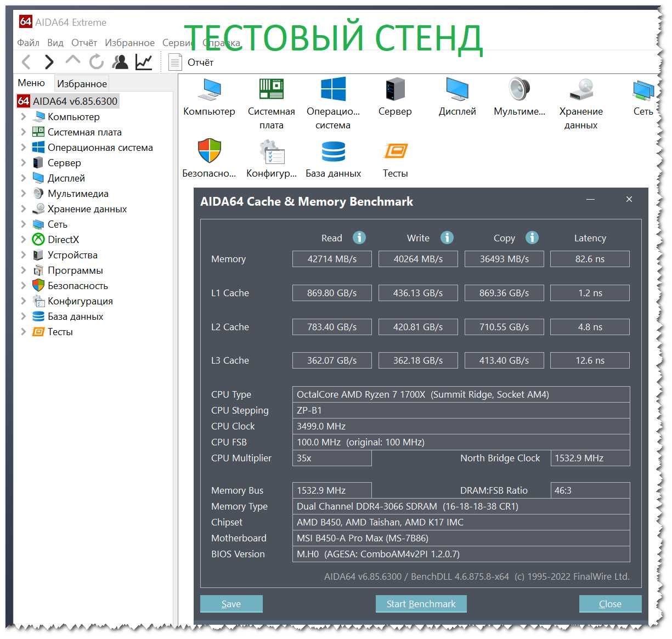Expand the Сеть tree node
The image size is (672, 639).
[x=23, y=224]
